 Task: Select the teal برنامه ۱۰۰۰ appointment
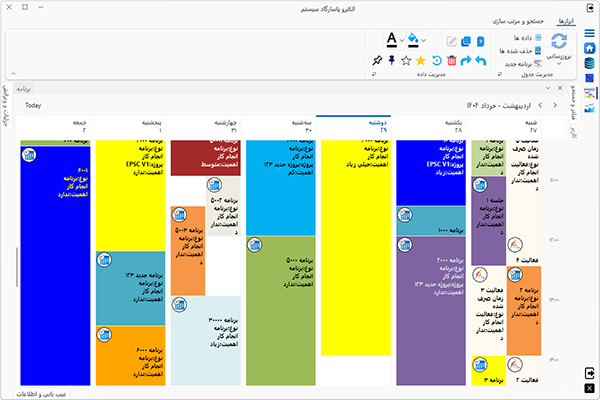pyautogui.click(x=431, y=221)
